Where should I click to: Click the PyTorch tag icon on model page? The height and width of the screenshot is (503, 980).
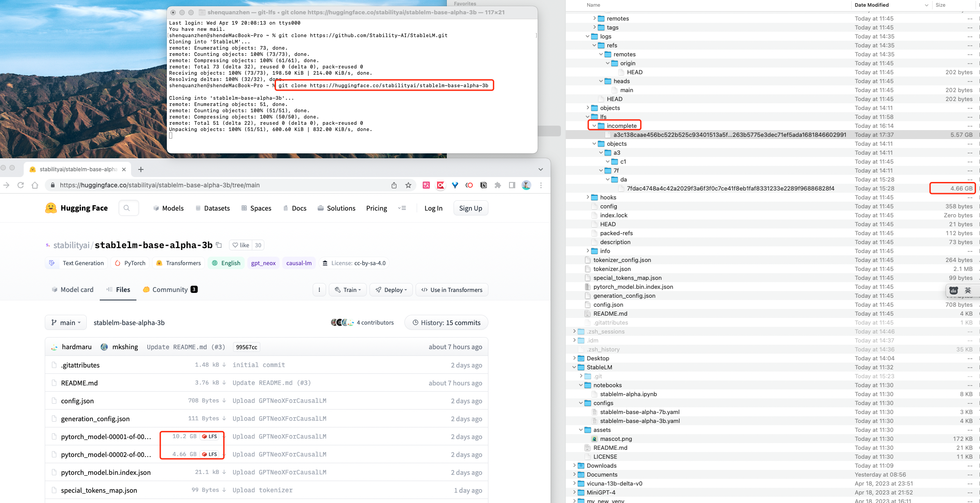119,262
